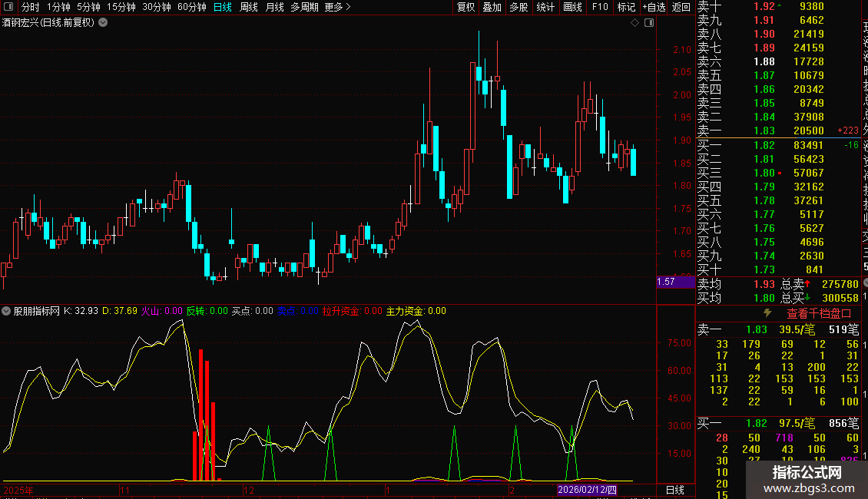Select the 1分钟 period tab
Image resolution: width=868 pixels, height=499 pixels.
coord(58,7)
